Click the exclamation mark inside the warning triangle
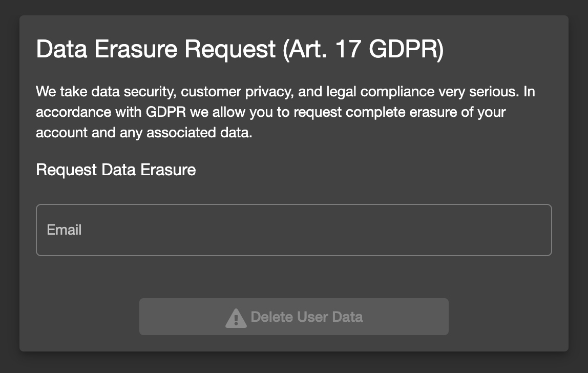Image resolution: width=588 pixels, height=373 pixels. click(x=236, y=320)
